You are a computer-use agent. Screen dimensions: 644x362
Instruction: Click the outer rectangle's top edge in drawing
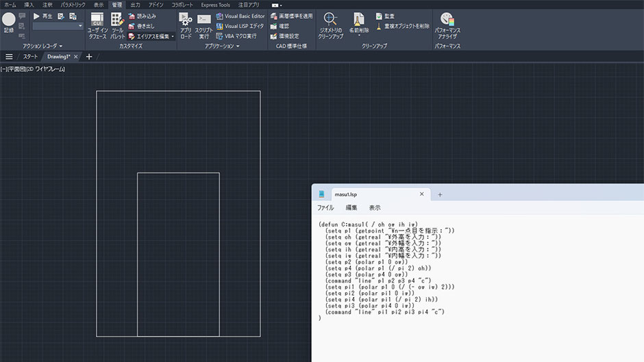[178, 91]
